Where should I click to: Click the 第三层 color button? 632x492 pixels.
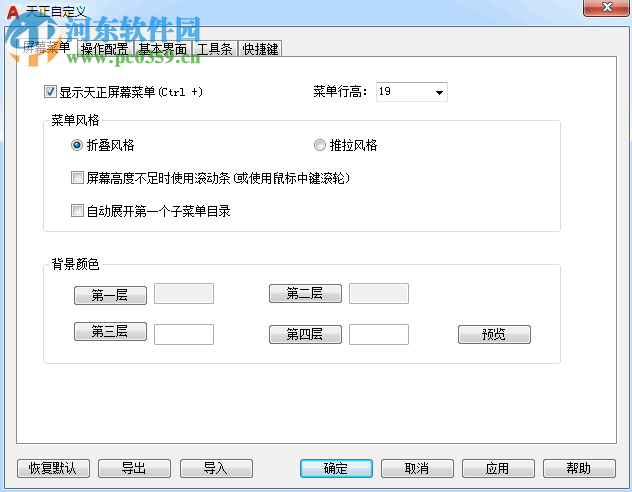coord(110,331)
